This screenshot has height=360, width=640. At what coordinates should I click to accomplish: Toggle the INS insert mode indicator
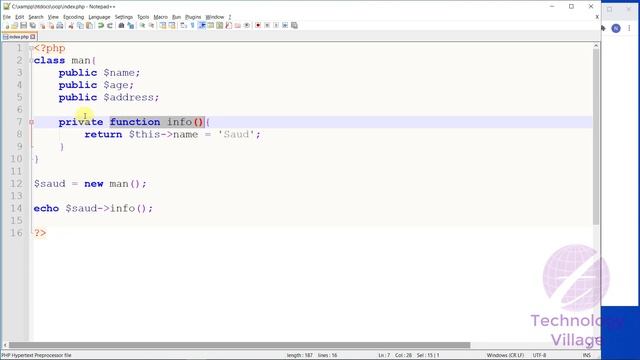tap(587, 355)
